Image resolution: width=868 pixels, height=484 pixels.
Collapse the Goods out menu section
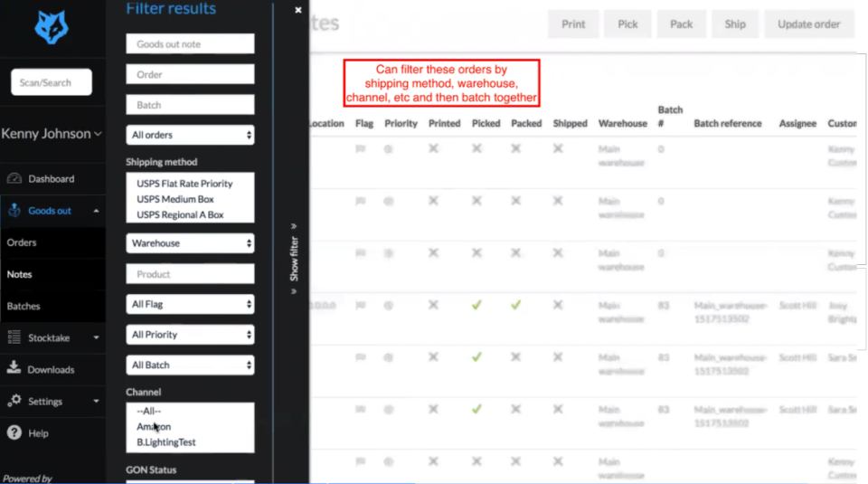click(96, 211)
